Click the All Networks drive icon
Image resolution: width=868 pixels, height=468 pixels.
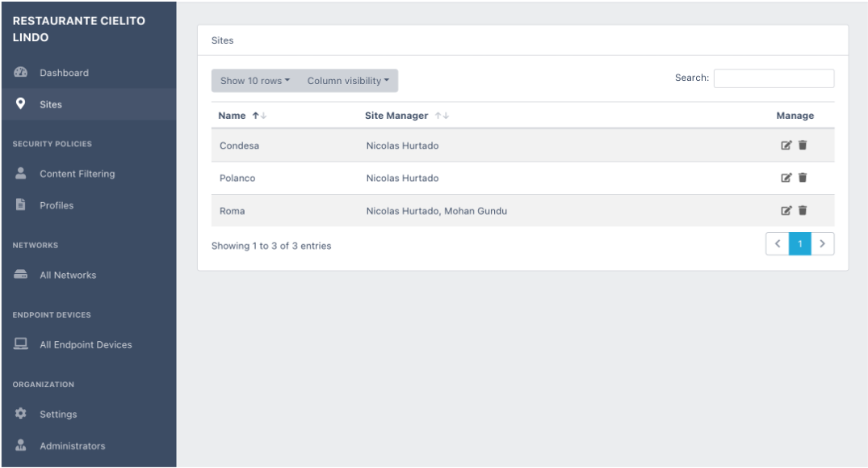click(x=20, y=274)
